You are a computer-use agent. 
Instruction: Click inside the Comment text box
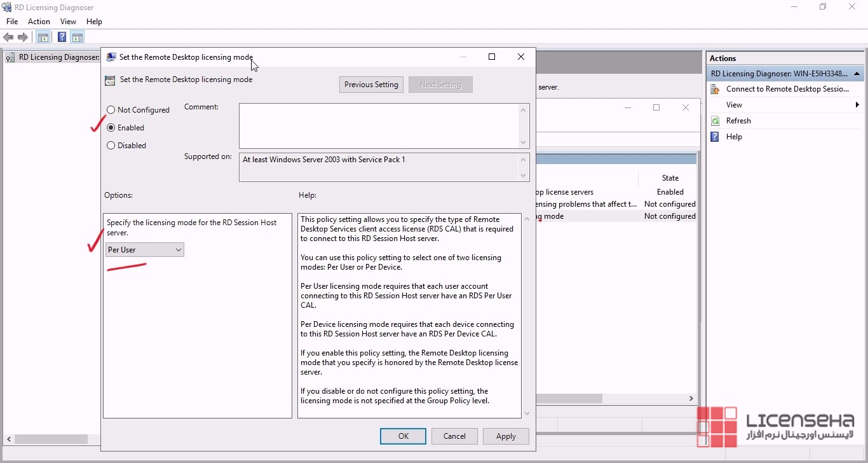[x=379, y=126]
